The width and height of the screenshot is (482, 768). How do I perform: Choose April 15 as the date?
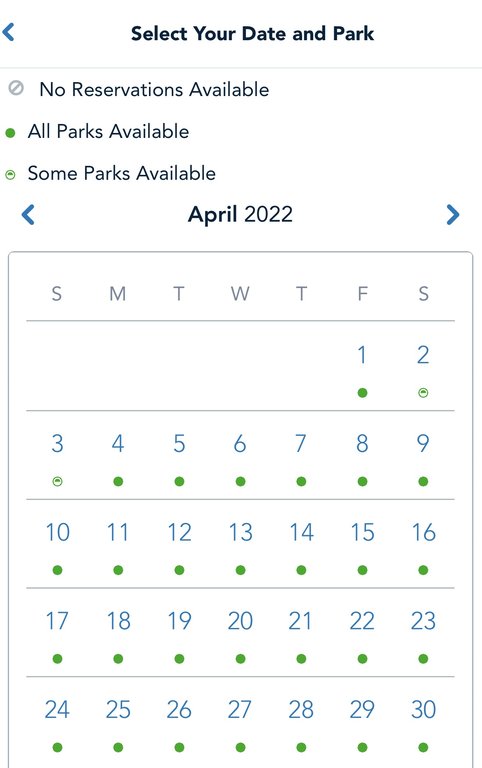click(x=362, y=532)
